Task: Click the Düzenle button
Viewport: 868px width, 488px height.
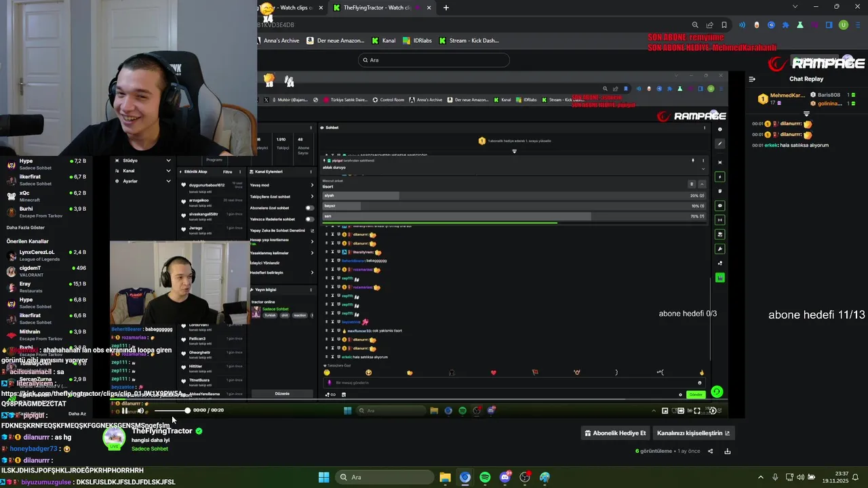Action: pyautogui.click(x=282, y=394)
